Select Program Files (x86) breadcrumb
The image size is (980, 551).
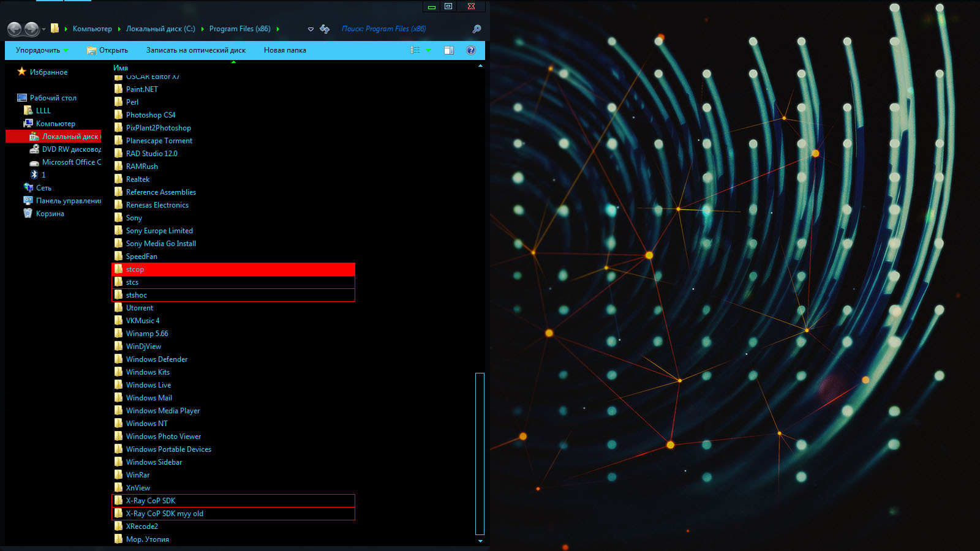pyautogui.click(x=239, y=29)
